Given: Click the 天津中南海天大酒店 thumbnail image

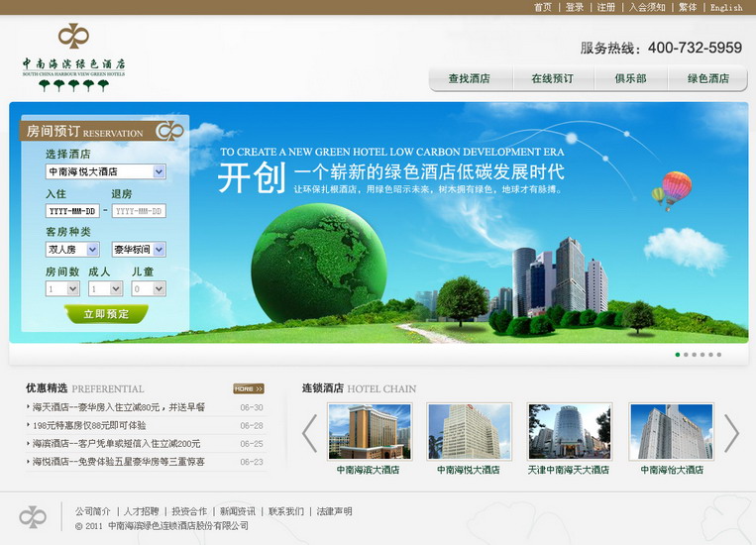Looking at the screenshot, I should tap(570, 432).
